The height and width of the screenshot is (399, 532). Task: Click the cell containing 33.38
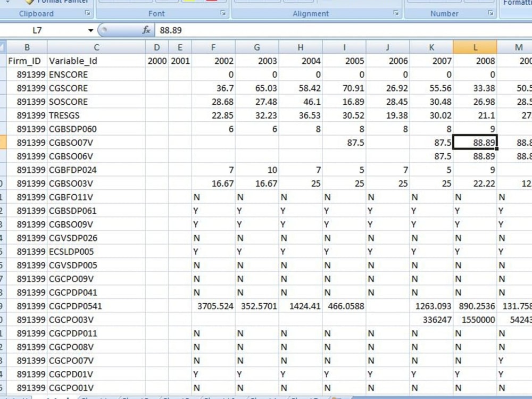click(475, 88)
